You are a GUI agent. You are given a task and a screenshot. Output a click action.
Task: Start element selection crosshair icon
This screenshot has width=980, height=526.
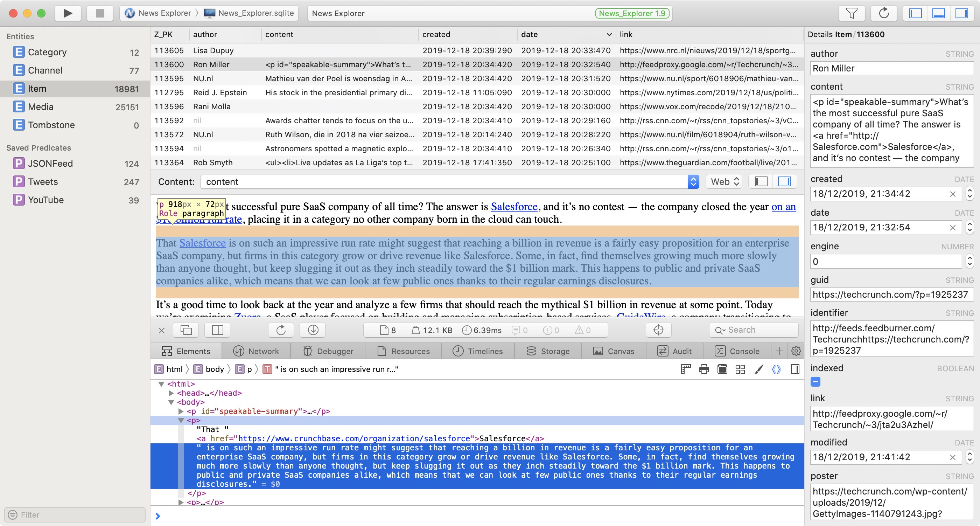coord(659,330)
